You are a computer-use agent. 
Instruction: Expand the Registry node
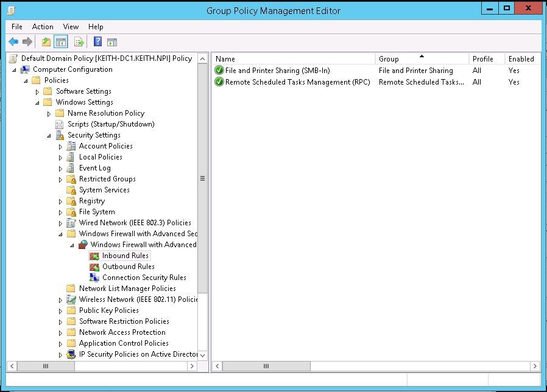pos(60,201)
